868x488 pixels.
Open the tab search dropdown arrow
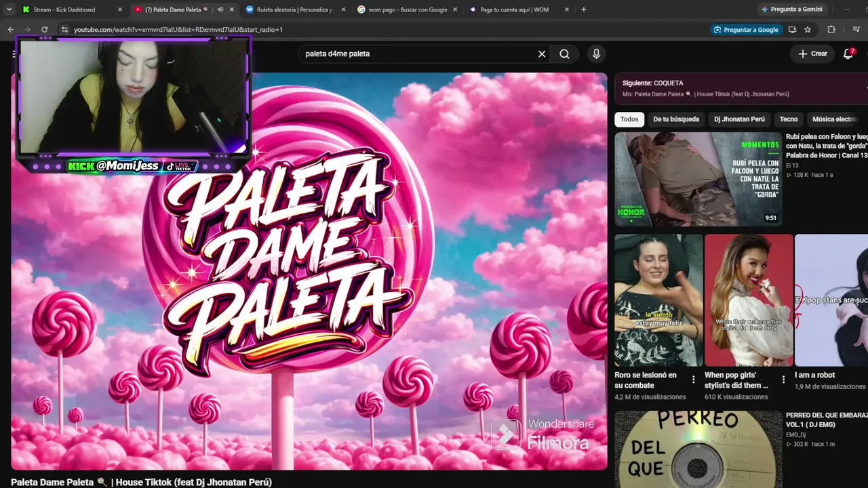pos(9,9)
